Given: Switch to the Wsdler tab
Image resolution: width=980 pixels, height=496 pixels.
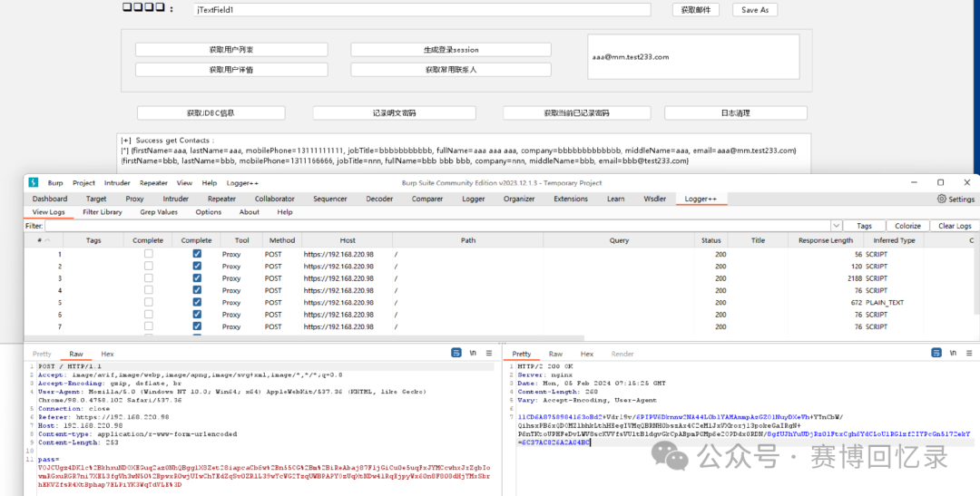Looking at the screenshot, I should tap(655, 199).
